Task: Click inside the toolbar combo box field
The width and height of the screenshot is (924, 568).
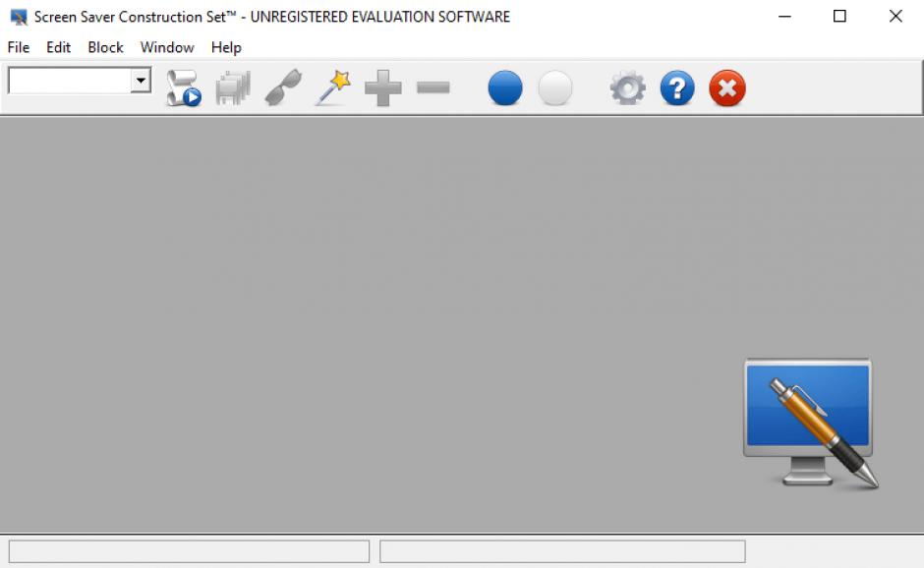Action: coord(70,81)
